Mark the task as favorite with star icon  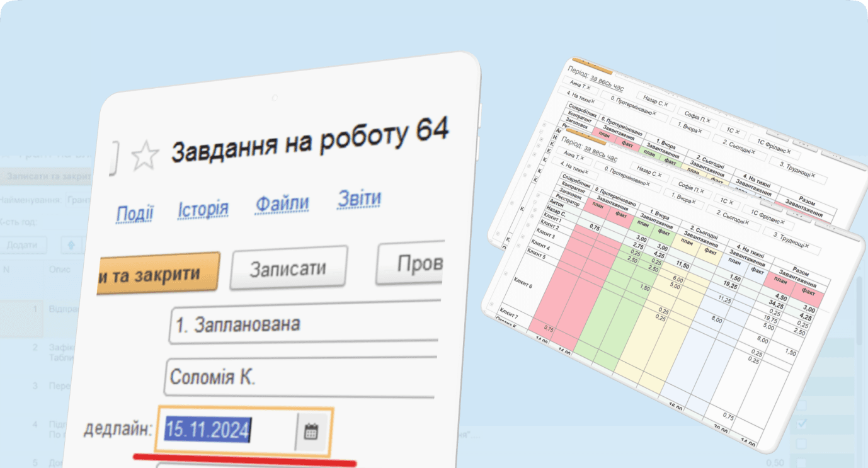tap(144, 157)
